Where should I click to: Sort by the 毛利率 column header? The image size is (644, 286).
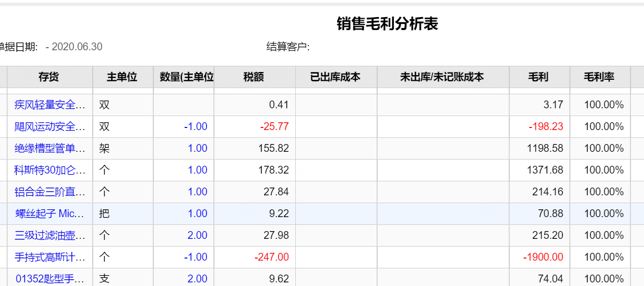pos(599,77)
